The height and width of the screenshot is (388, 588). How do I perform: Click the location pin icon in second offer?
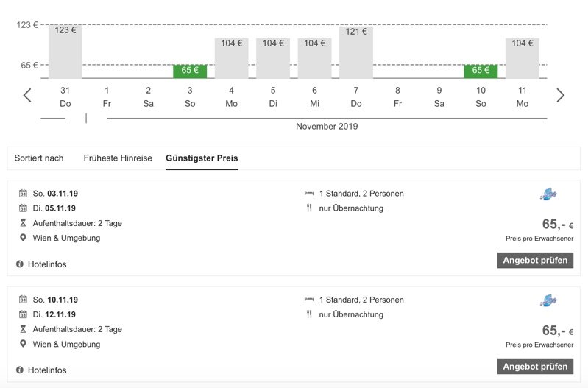[23, 344]
